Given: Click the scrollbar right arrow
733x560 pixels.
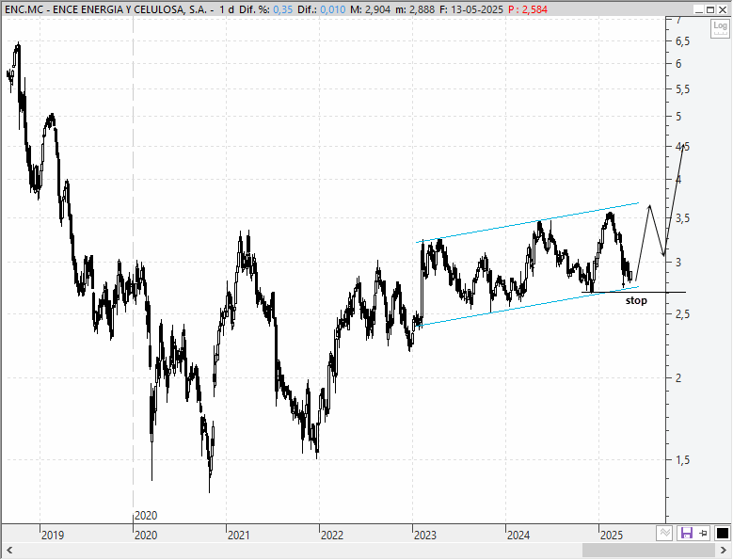Looking at the screenshot, I should pyautogui.click(x=725, y=550).
